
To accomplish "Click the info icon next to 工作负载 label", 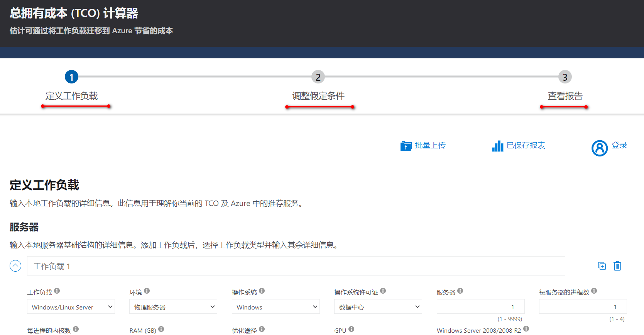I will 57,291.
